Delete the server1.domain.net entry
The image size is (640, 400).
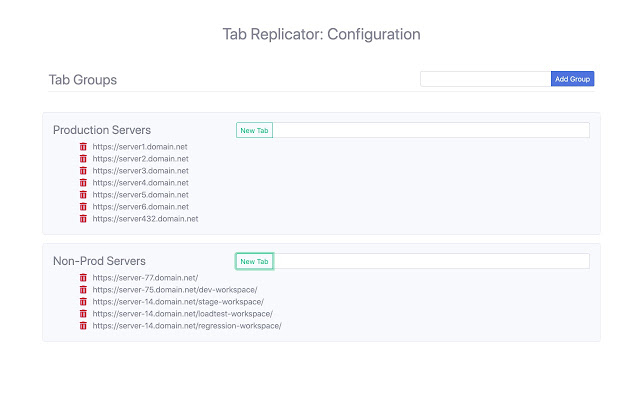click(x=84, y=147)
